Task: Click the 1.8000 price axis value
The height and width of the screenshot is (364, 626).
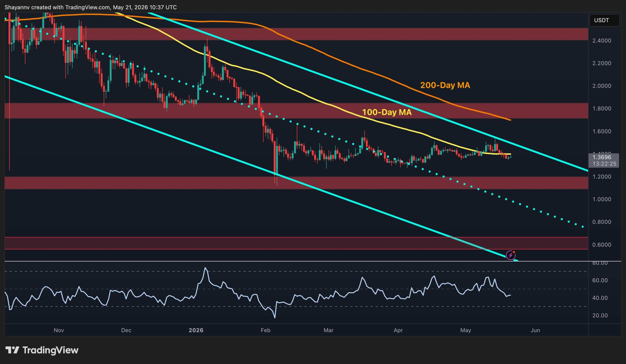Action: pyautogui.click(x=602, y=109)
